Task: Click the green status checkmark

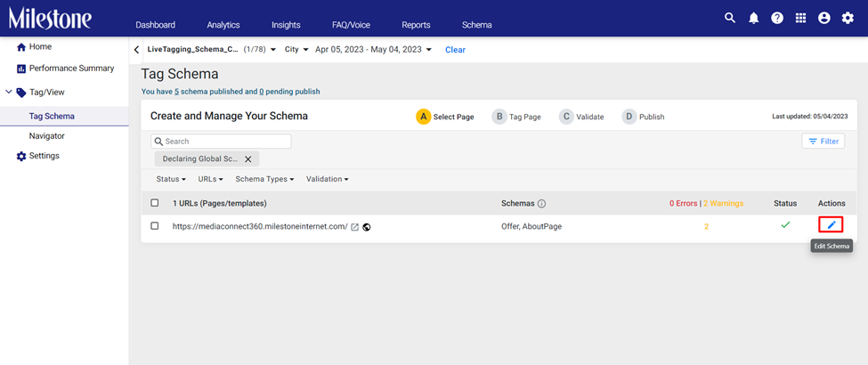Action: pos(785,225)
